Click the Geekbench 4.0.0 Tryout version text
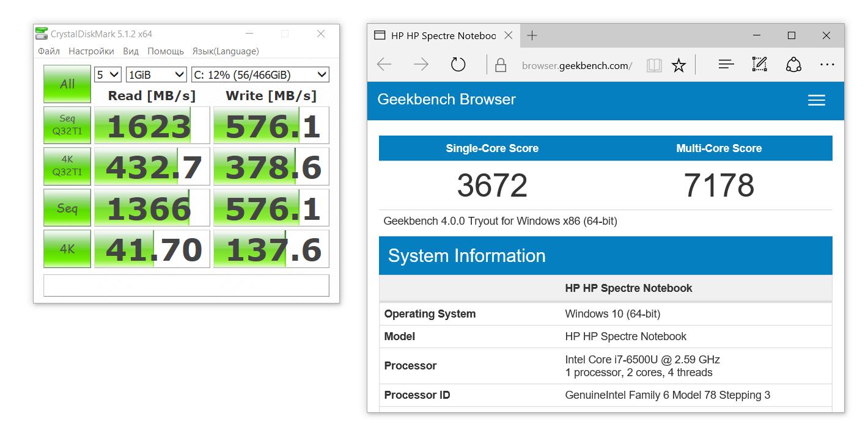This screenshot has width=868, height=447. 500,221
